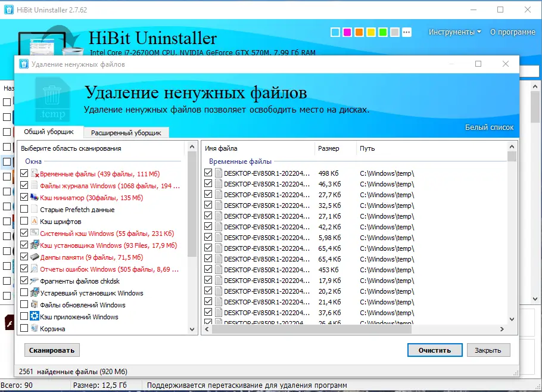Expand more theme colors with ellipsis button
Viewport: 542px width, 392px height.
click(406, 32)
